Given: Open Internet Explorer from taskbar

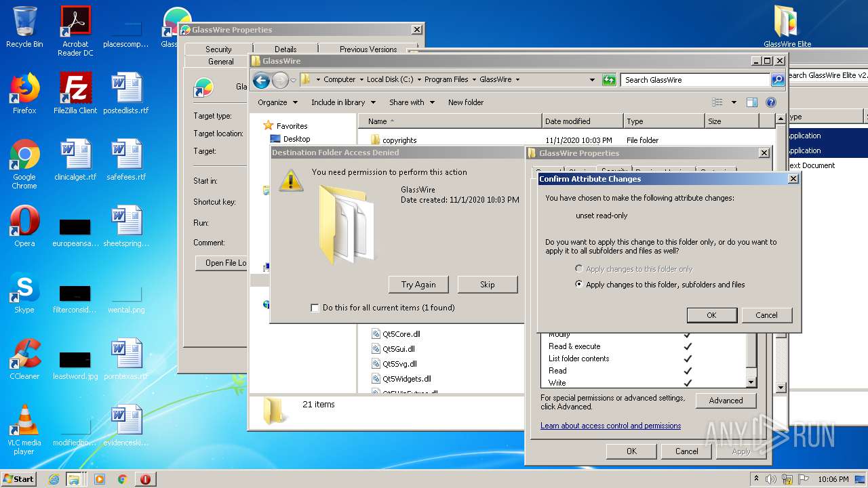Looking at the screenshot, I should point(54,479).
